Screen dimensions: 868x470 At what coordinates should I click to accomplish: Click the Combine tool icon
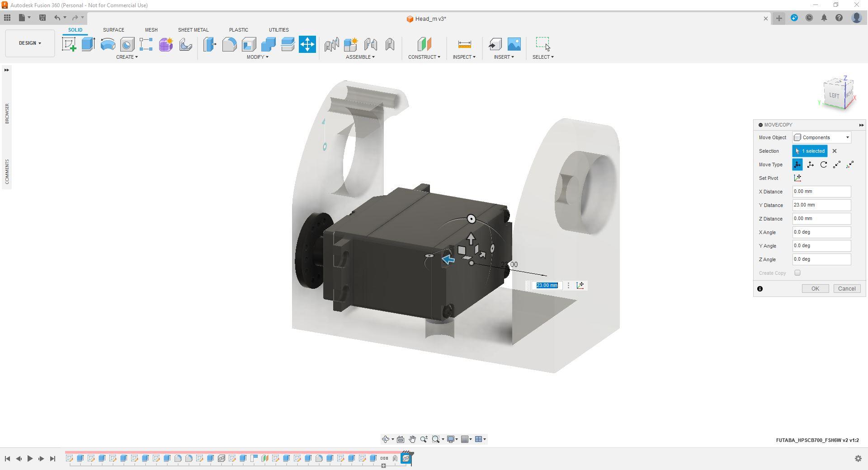pyautogui.click(x=268, y=44)
